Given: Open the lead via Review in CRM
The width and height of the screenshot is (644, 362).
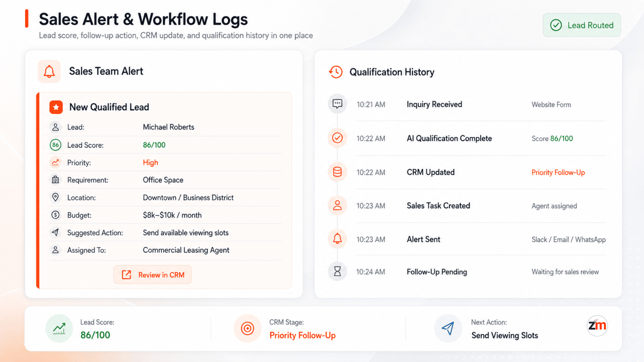Looking at the screenshot, I should [x=152, y=275].
